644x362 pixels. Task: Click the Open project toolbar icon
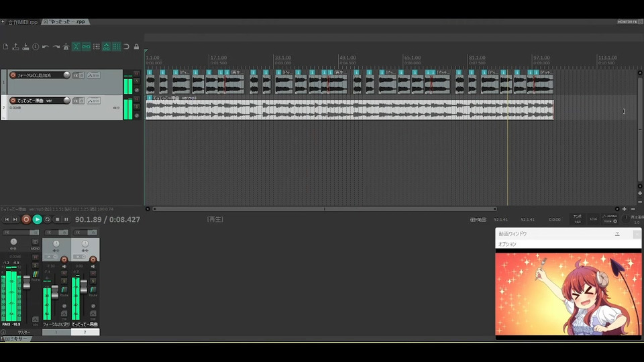pos(15,47)
